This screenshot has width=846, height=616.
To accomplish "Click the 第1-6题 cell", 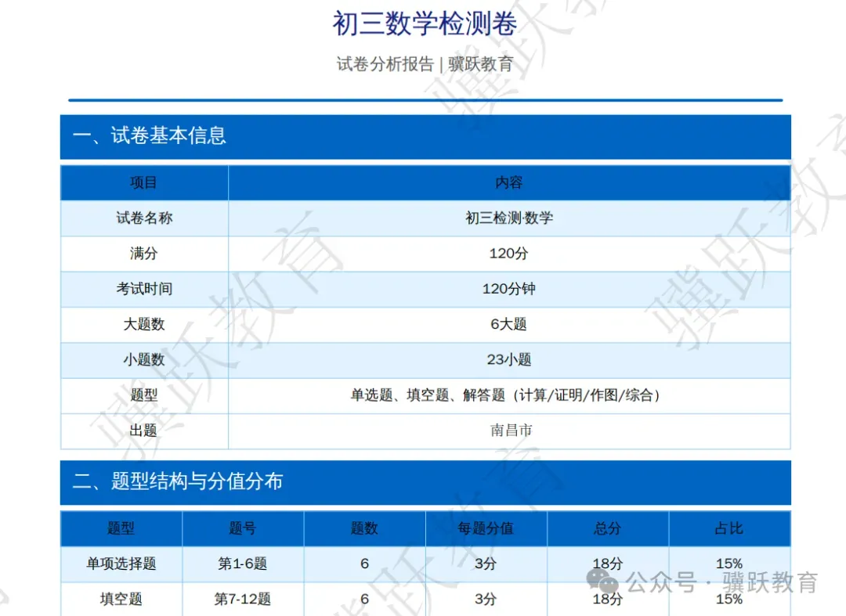I will pos(242,564).
